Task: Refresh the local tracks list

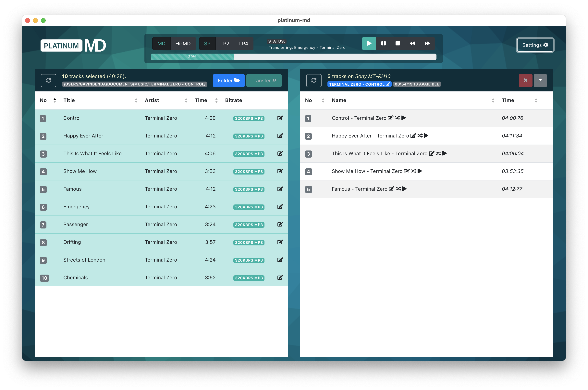Action: [x=48, y=80]
